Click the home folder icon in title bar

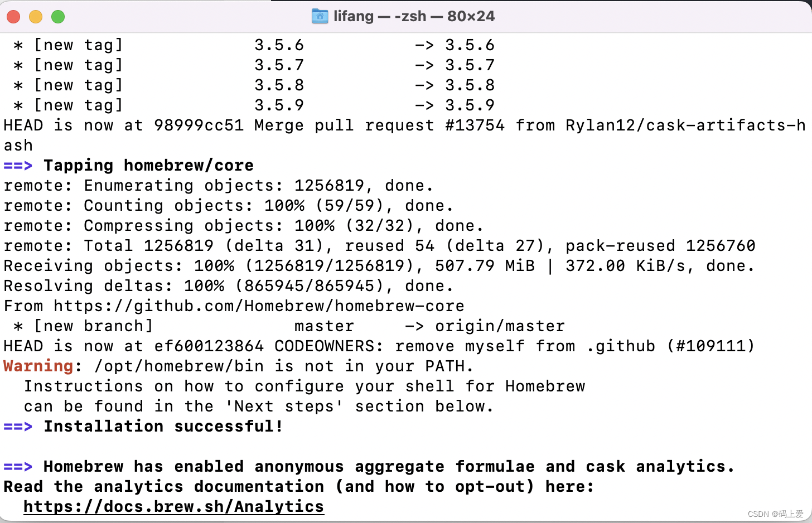pyautogui.click(x=320, y=16)
